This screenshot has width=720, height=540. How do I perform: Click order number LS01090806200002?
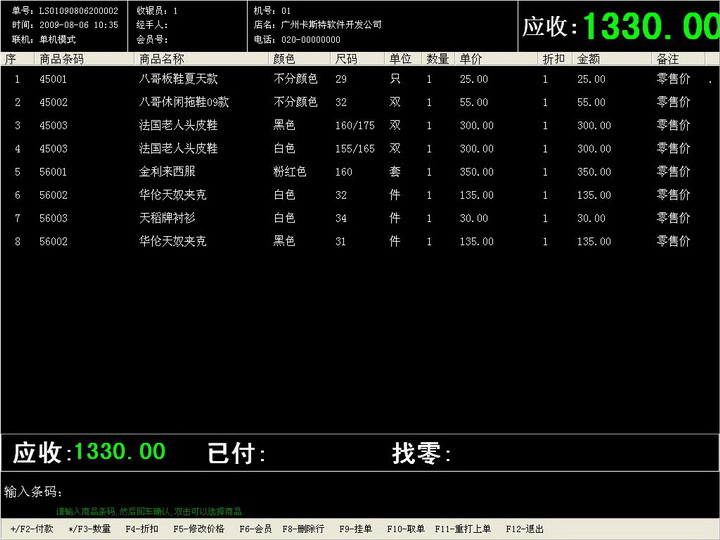tap(79, 11)
